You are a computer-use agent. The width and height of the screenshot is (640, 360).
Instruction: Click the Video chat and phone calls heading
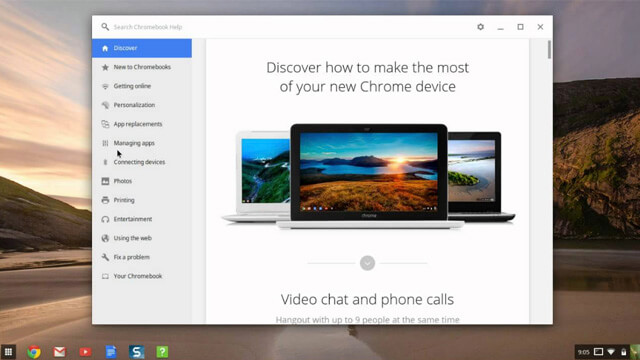click(x=367, y=300)
